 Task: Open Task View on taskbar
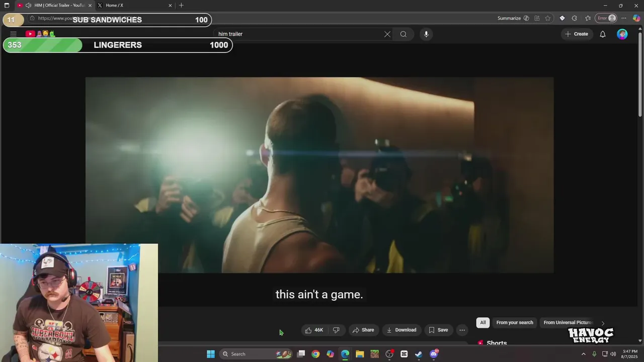(x=301, y=354)
